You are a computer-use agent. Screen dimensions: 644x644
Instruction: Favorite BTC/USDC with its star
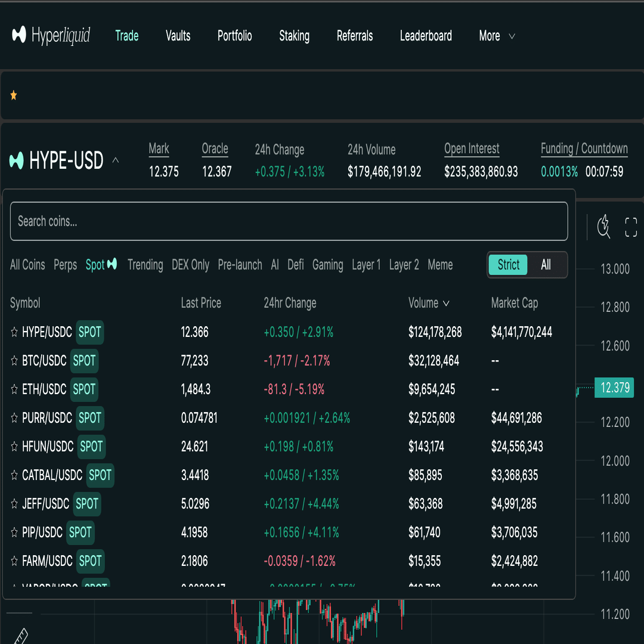click(14, 361)
